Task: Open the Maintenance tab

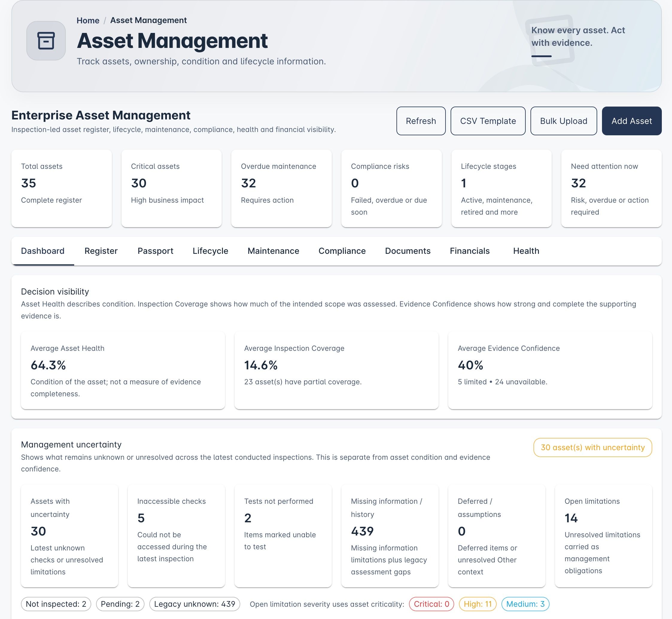Action: coord(273,251)
